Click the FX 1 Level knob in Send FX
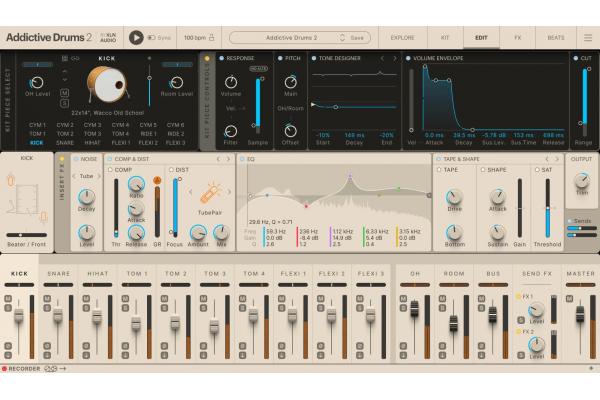The width and height of the screenshot is (600, 400). coord(536,310)
